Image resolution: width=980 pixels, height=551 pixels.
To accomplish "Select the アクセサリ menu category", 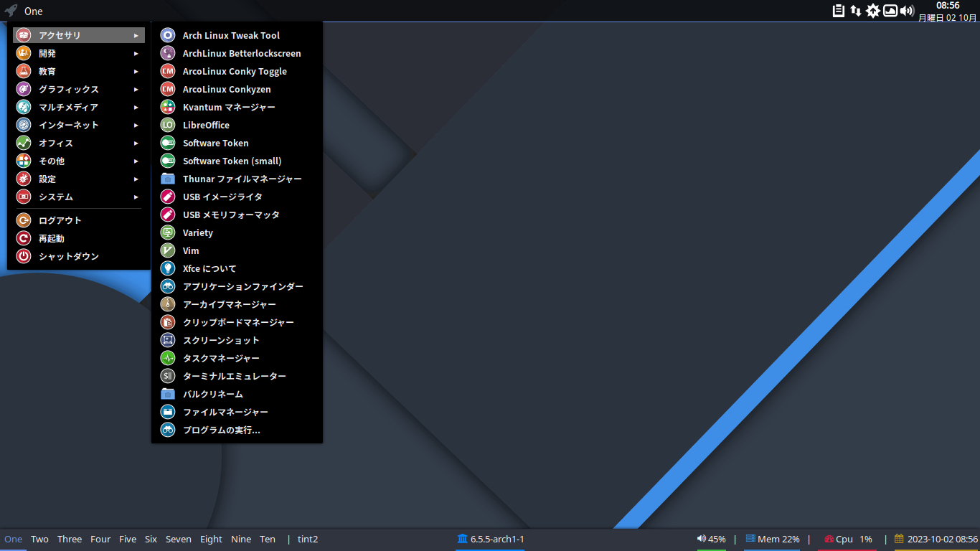I will coord(79,35).
